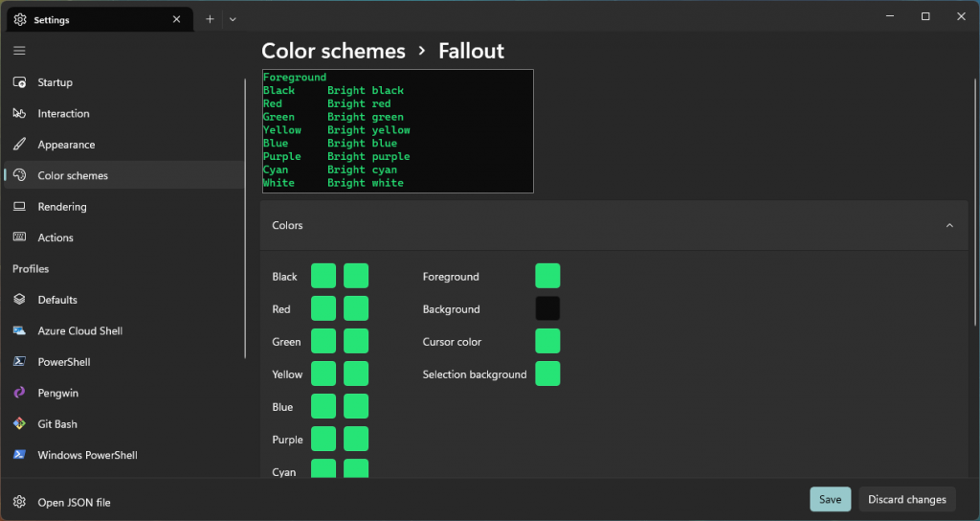Image resolution: width=980 pixels, height=521 pixels.
Task: Go to Rendering settings
Action: (x=124, y=207)
